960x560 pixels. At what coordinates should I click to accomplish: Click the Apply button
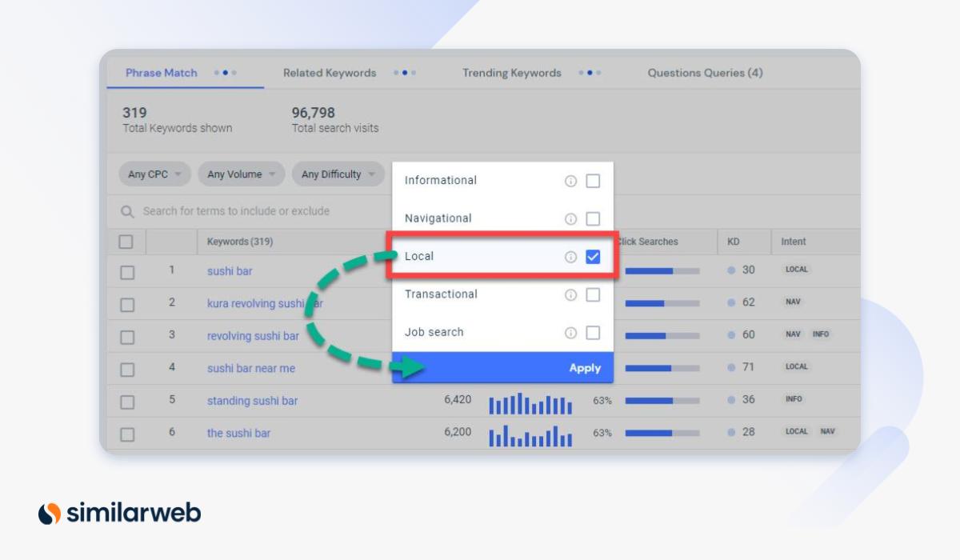(x=585, y=368)
